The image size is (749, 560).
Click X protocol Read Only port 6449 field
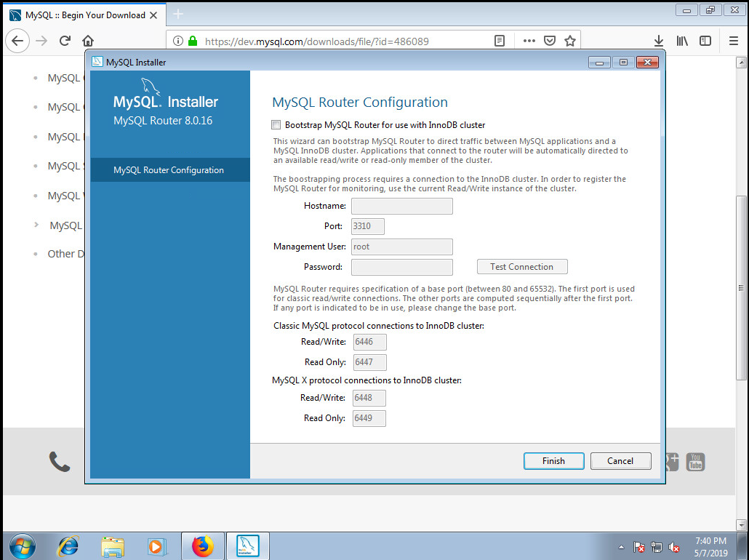point(369,418)
